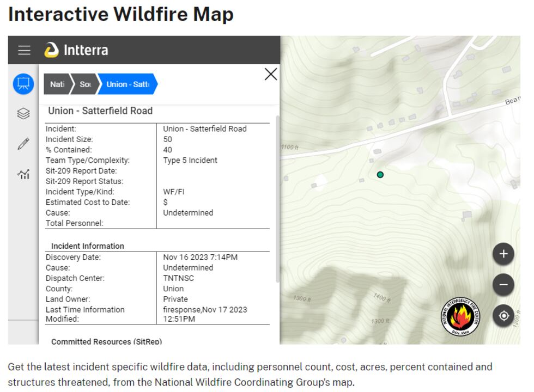The height and width of the screenshot is (392, 534).
Task: Click the Total Personnel label
Action: [x=74, y=223]
